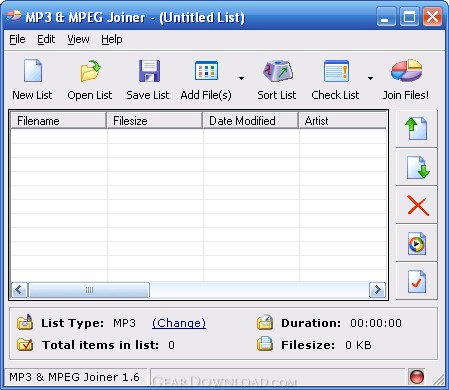Click the document with red checkmark icon
Screen dimensions: 449x390
coord(417,282)
